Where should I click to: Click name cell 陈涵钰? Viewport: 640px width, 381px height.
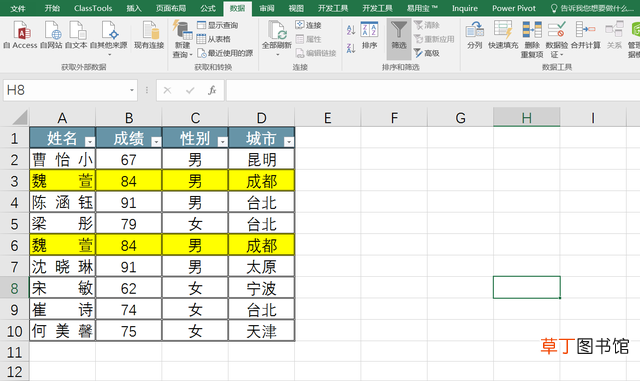tap(62, 202)
